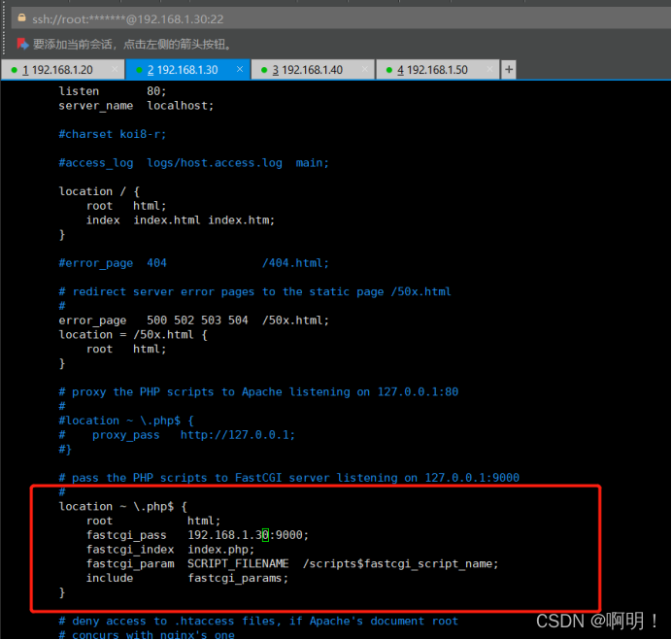672x640 pixels.
Task: Click the '# proxy the PHP scripts to Apache' comment
Action: (x=258, y=392)
